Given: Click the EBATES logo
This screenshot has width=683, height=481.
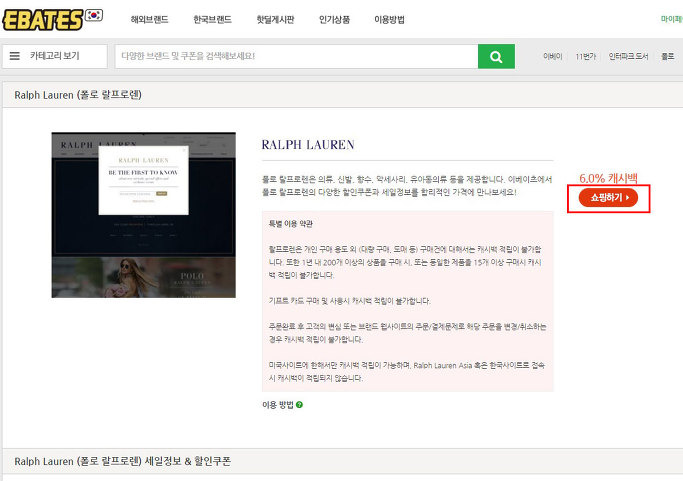Looking at the screenshot, I should coord(43,20).
